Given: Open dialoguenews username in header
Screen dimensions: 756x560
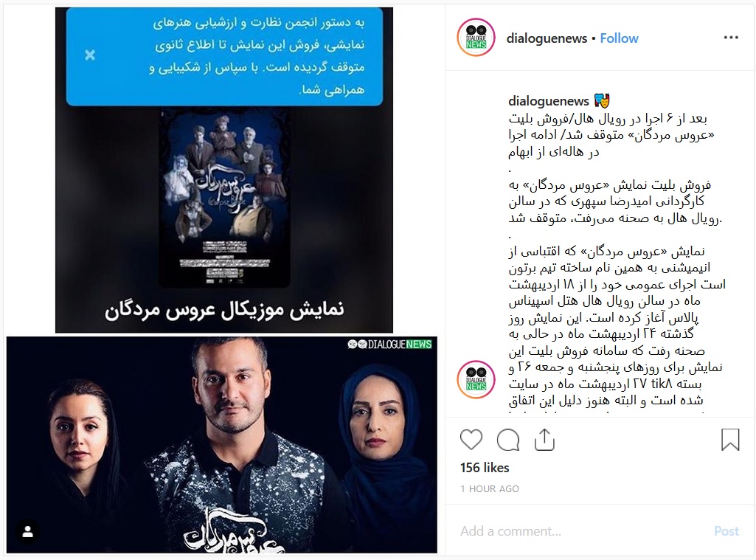Looking at the screenshot, I should (x=547, y=38).
